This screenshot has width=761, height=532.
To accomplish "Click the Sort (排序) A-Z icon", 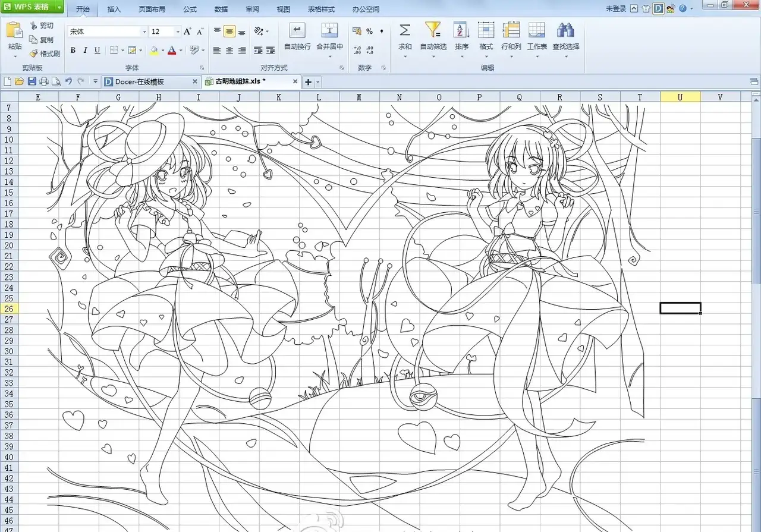I will point(461,30).
